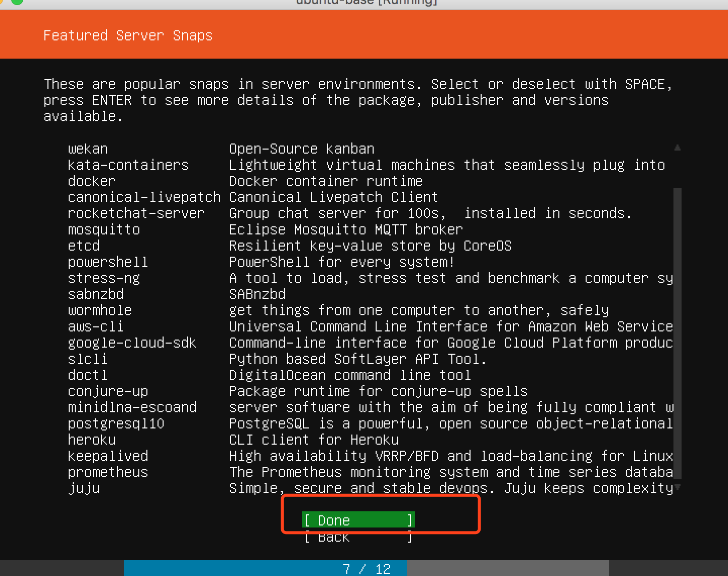Click scrollbar down arrow of snap list

(678, 487)
